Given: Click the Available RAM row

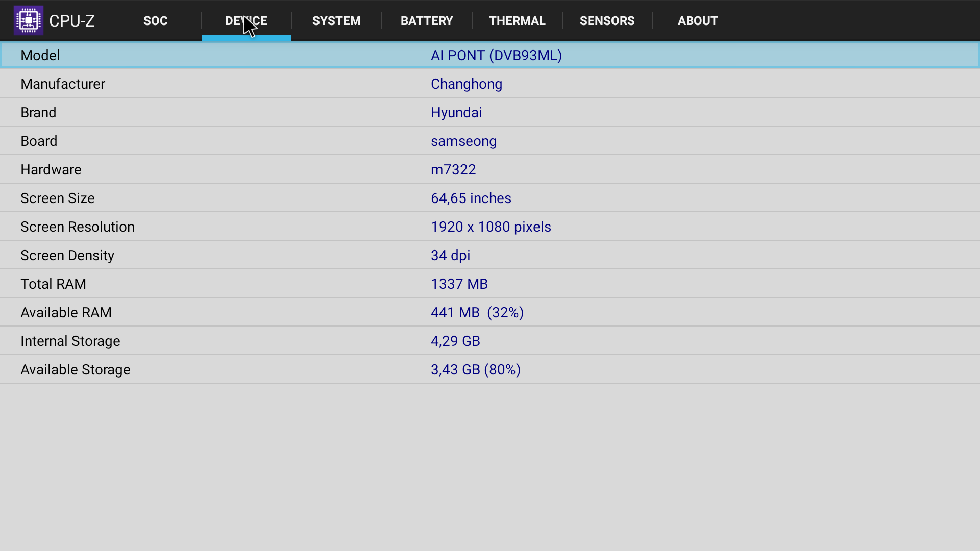Looking at the screenshot, I should tap(490, 312).
